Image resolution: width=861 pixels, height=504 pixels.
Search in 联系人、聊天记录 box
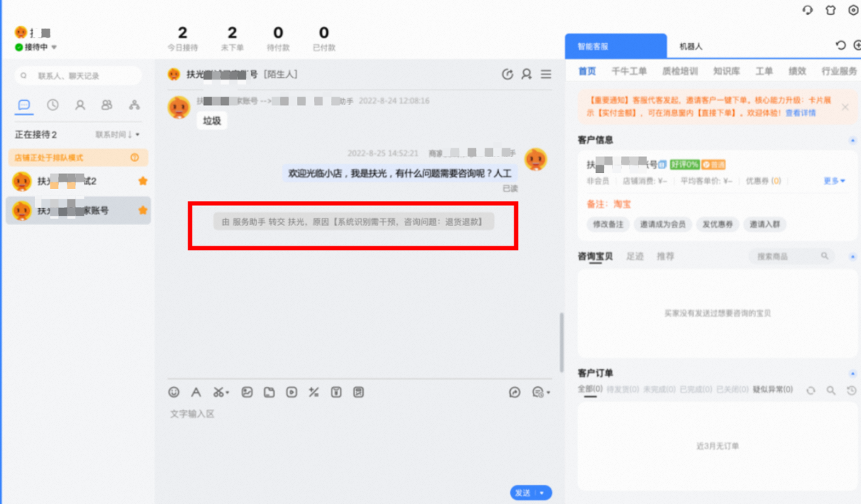pos(78,75)
